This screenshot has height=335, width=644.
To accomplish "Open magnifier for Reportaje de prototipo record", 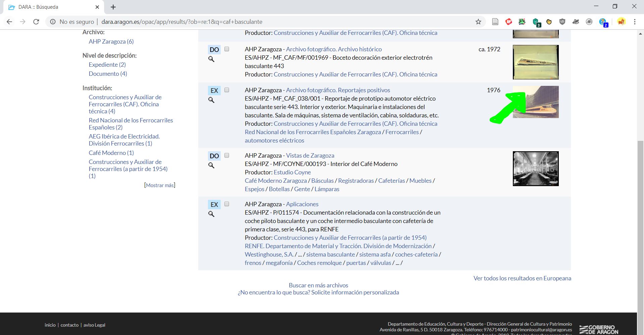I will point(211,100).
